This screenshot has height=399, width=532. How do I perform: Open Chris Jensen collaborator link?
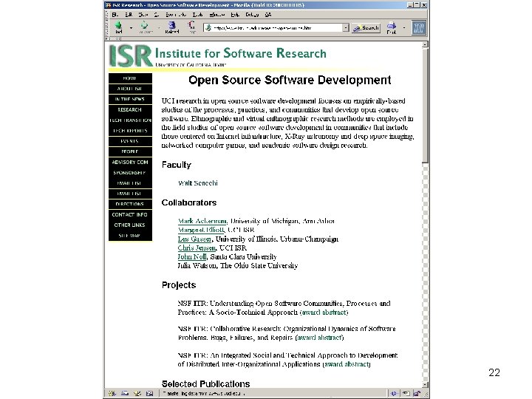[197, 248]
